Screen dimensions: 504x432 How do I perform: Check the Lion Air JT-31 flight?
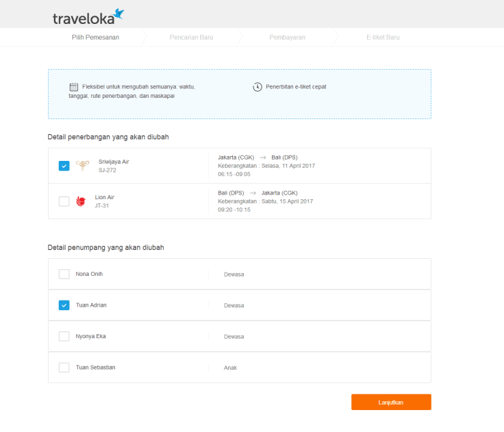(x=64, y=201)
